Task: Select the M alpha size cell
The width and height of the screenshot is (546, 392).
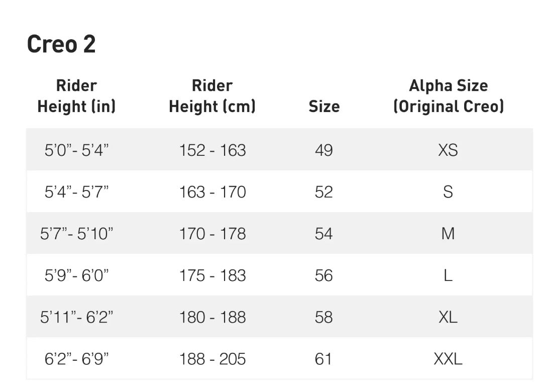Action: (448, 234)
